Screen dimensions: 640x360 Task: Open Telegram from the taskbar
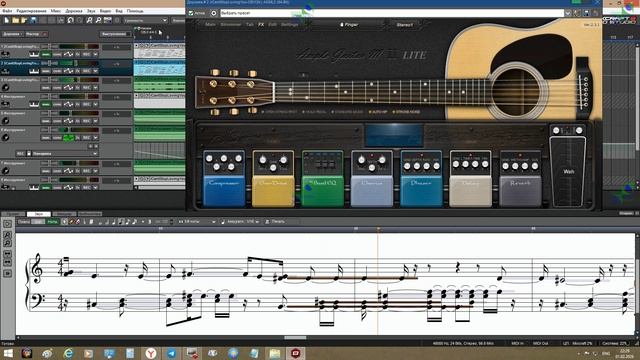171,353
